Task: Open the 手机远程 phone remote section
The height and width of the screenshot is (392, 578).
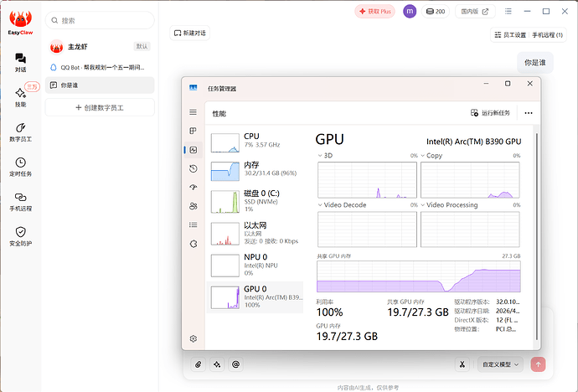Action: click(20, 202)
